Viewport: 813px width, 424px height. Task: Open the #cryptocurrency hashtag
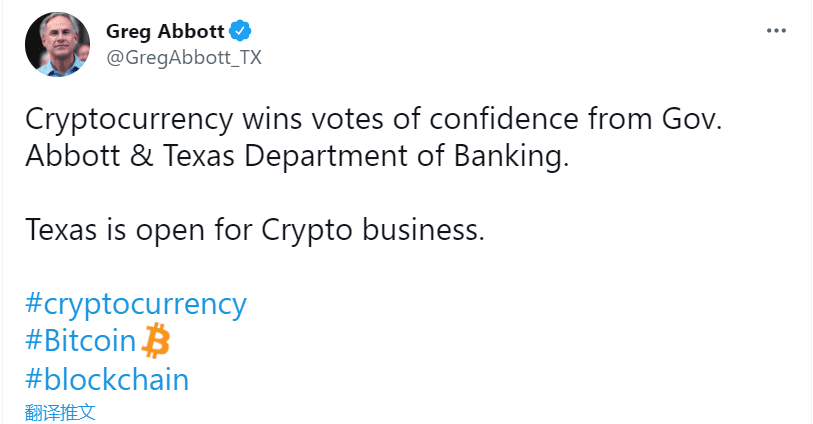(x=135, y=303)
